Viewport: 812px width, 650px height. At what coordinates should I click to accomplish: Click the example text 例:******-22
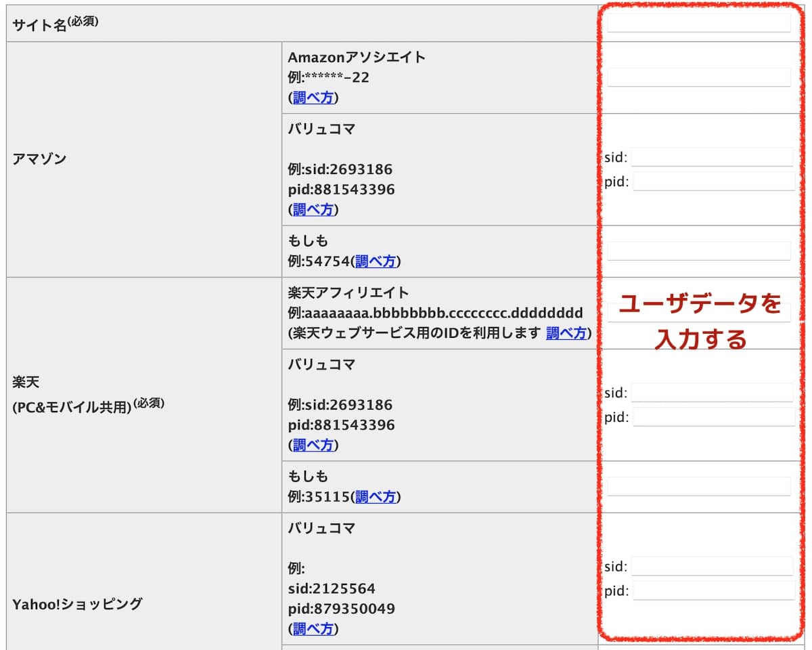(x=328, y=77)
